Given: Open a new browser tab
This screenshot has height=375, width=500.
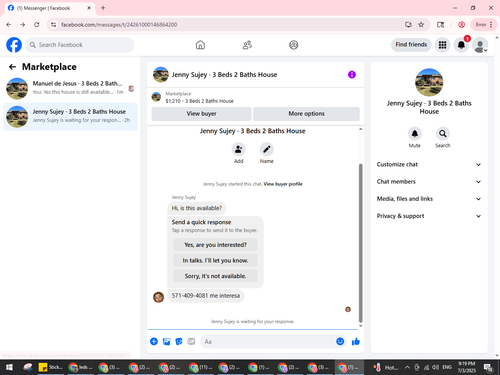Looking at the screenshot, I should (x=103, y=8).
